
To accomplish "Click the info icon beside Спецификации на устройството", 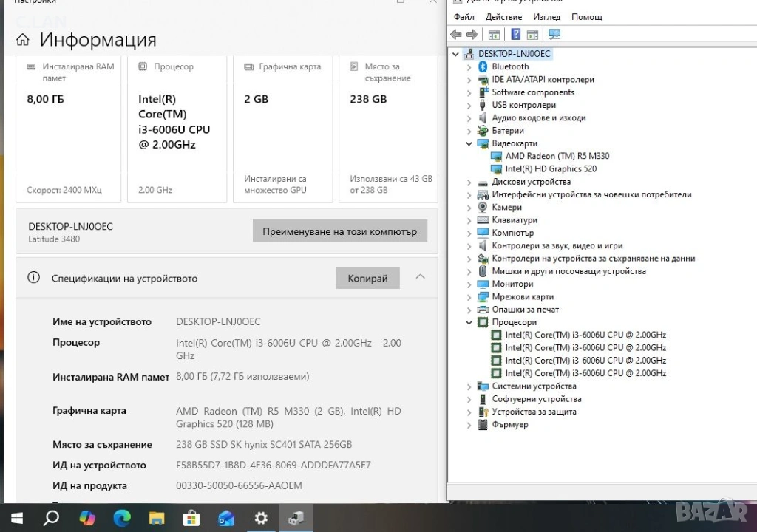I will coord(33,278).
